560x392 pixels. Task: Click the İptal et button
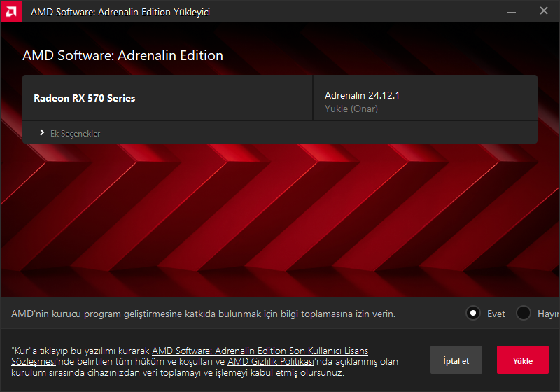pos(456,360)
